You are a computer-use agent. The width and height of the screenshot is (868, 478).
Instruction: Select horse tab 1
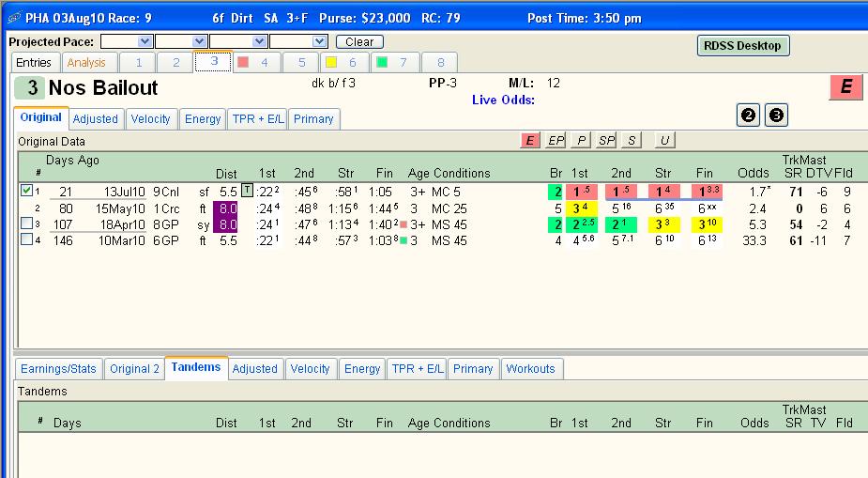pyautogui.click(x=138, y=63)
